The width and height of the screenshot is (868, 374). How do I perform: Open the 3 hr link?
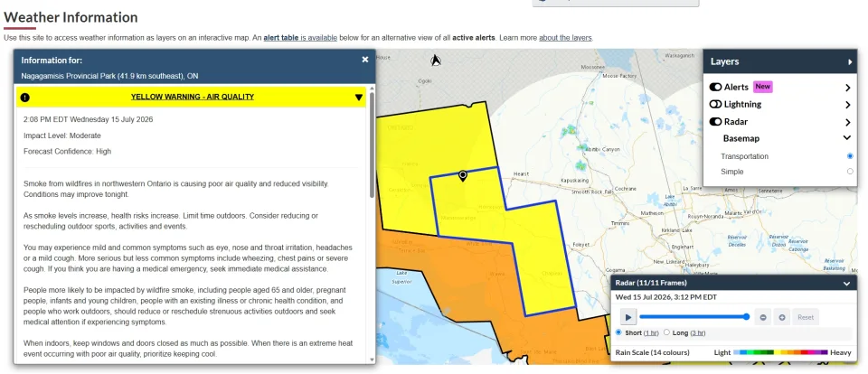(697, 333)
